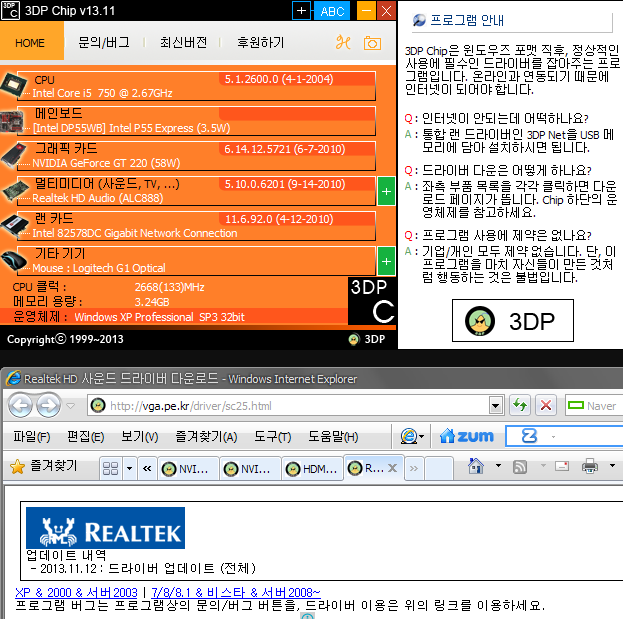Image resolution: width=623 pixels, height=619 pixels.
Task: Open the 파일(F) menu
Action: click(x=31, y=437)
